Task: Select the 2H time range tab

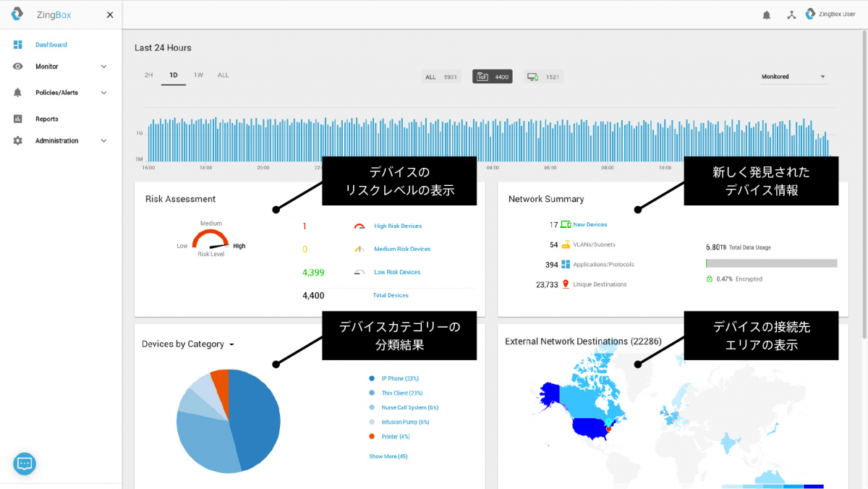Action: [x=148, y=75]
